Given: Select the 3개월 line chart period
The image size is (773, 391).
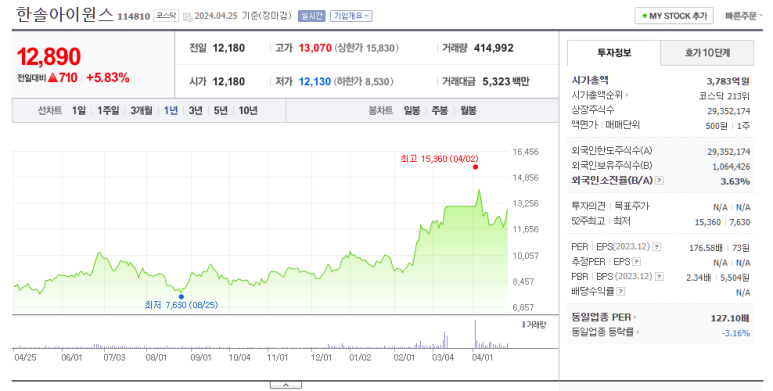Looking at the screenshot, I should 141,110.
